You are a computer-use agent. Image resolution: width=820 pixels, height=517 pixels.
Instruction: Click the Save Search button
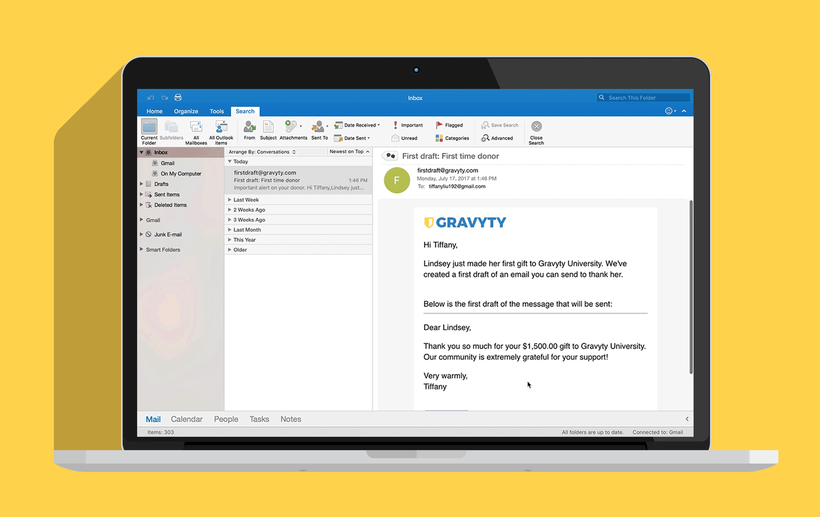(x=499, y=125)
